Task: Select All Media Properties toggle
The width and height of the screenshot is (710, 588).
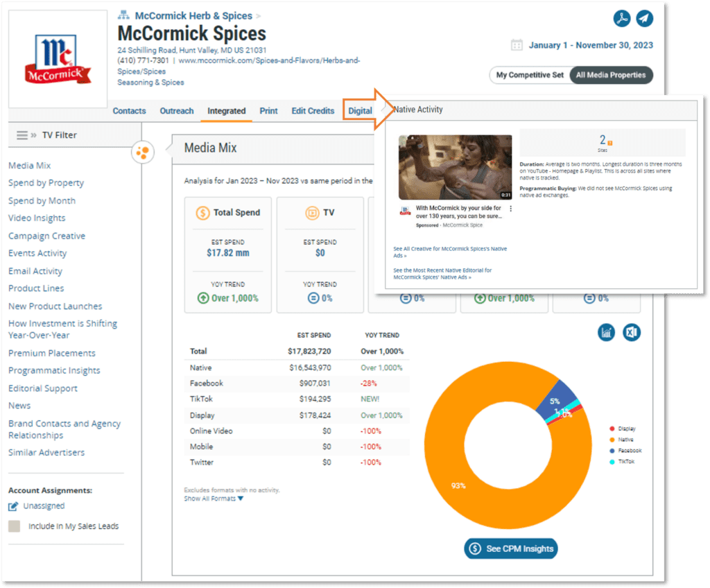Action: pyautogui.click(x=611, y=75)
